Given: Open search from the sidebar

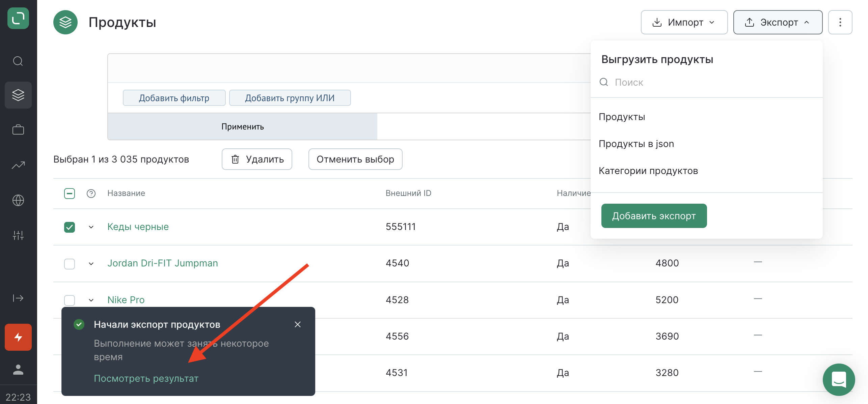Looking at the screenshot, I should tap(18, 61).
